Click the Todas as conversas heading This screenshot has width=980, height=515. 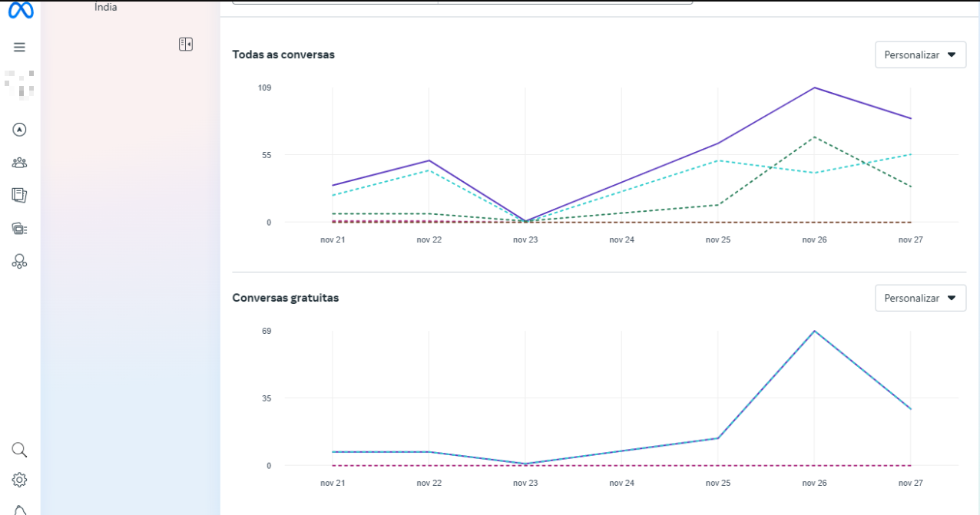pos(283,54)
